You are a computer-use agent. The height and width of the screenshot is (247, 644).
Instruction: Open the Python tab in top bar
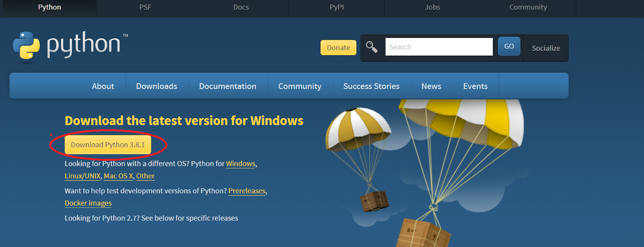click(50, 7)
